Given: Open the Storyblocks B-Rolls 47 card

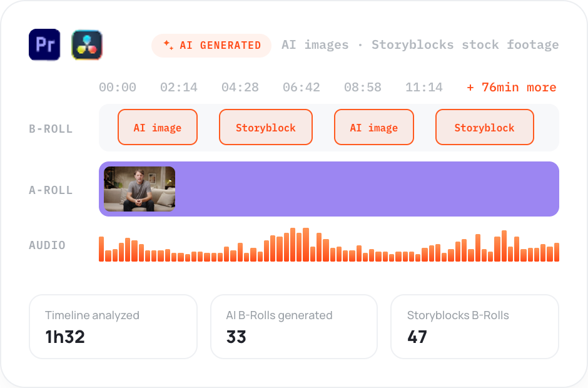Looking at the screenshot, I should (x=475, y=327).
